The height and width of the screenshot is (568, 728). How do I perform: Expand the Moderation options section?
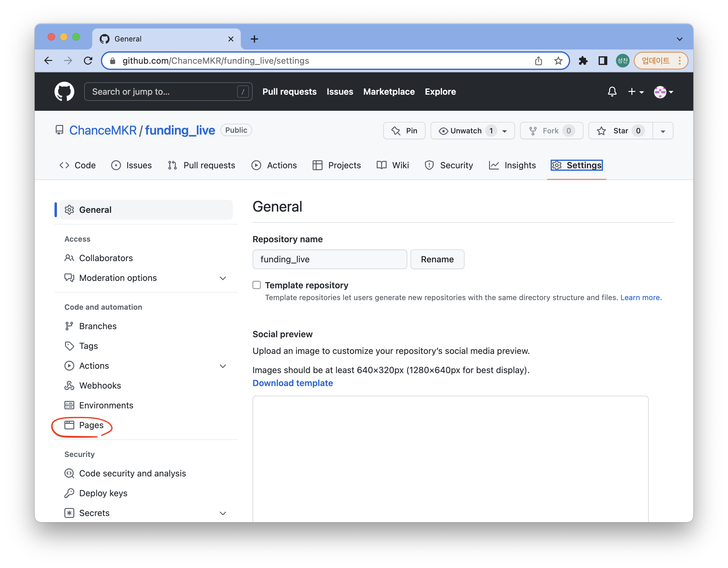point(223,278)
